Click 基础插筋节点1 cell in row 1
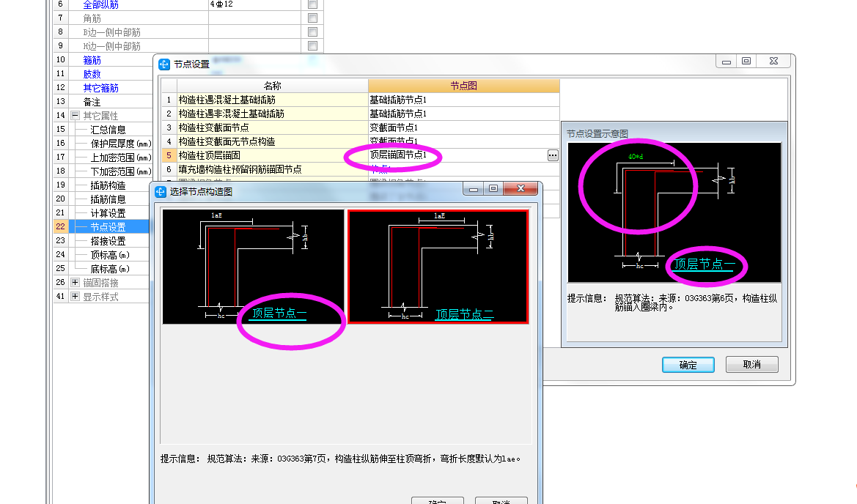Image resolution: width=857 pixels, height=504 pixels. [464, 100]
